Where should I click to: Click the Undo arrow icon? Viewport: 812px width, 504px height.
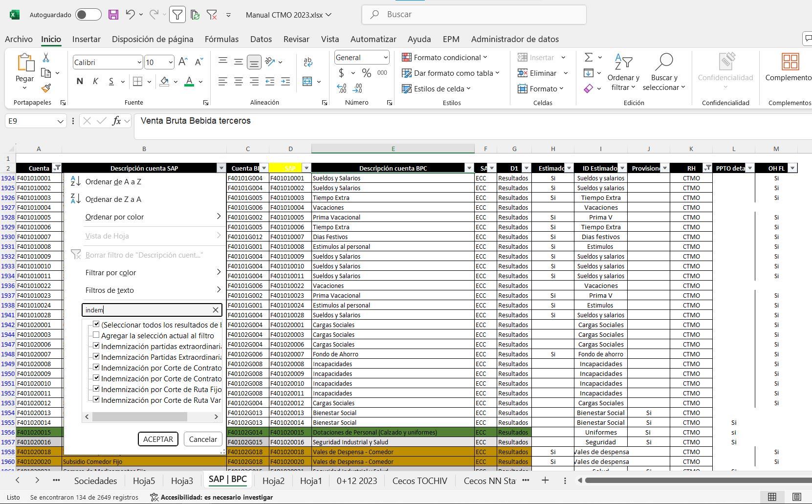(x=130, y=15)
